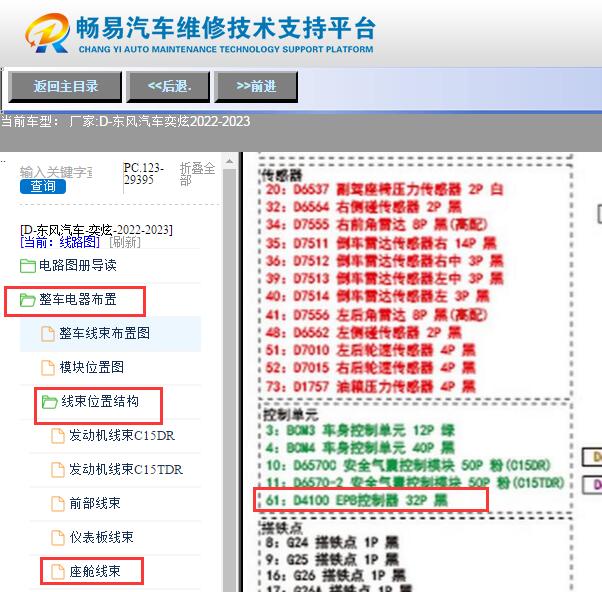
Task: Click 20: D6537 副驾座椅压力传感器 entry
Action: point(384,189)
